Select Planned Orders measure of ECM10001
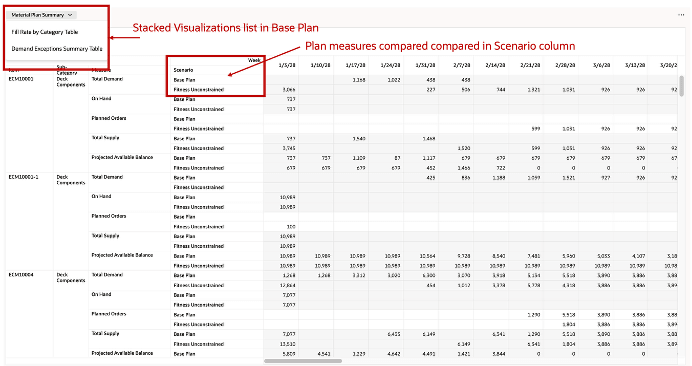Viewport: 692px width, 366px height. point(109,118)
